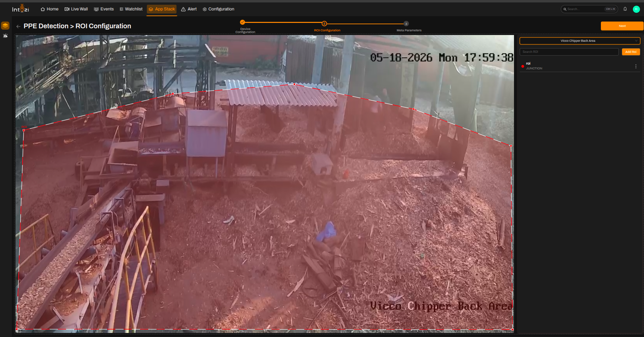Click the completed Device Configuration step

[x=243, y=22]
